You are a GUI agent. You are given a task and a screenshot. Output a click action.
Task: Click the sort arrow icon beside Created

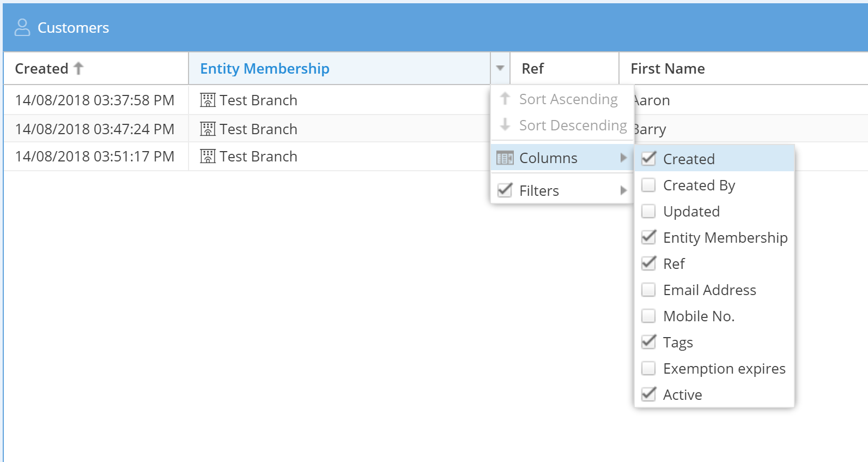[x=78, y=69]
